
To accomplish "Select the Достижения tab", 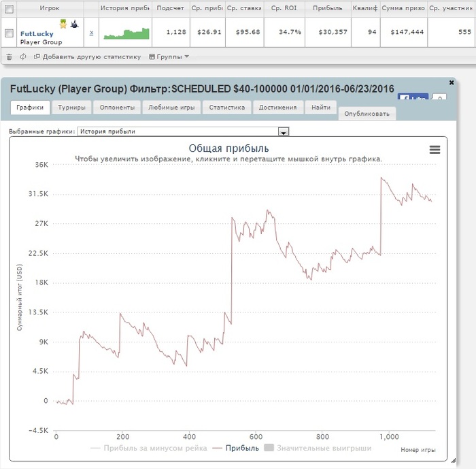I will click(x=277, y=108).
